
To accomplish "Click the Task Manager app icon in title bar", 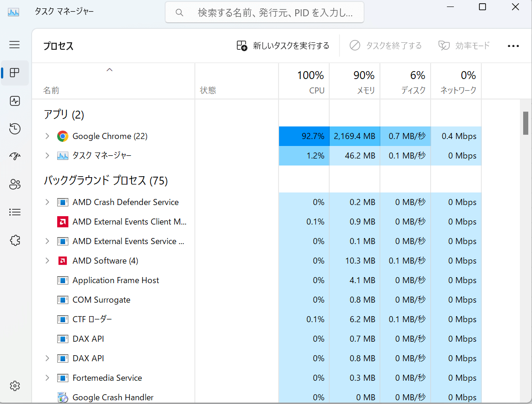I will point(13,12).
